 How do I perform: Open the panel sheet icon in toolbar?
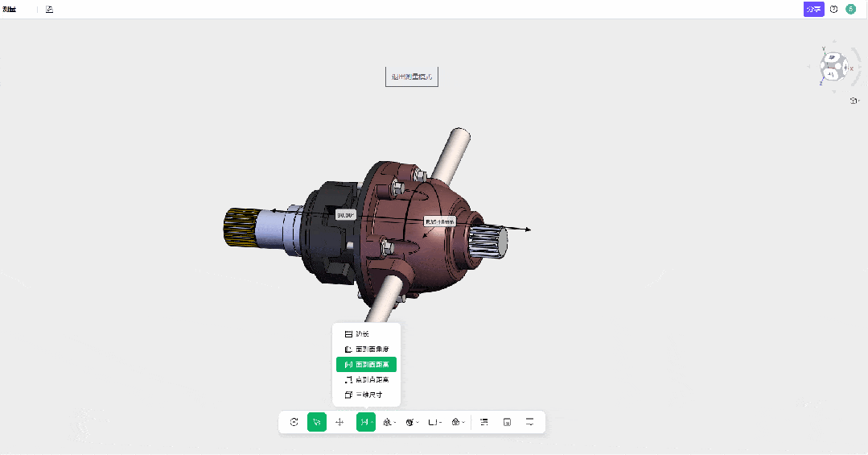(x=507, y=422)
